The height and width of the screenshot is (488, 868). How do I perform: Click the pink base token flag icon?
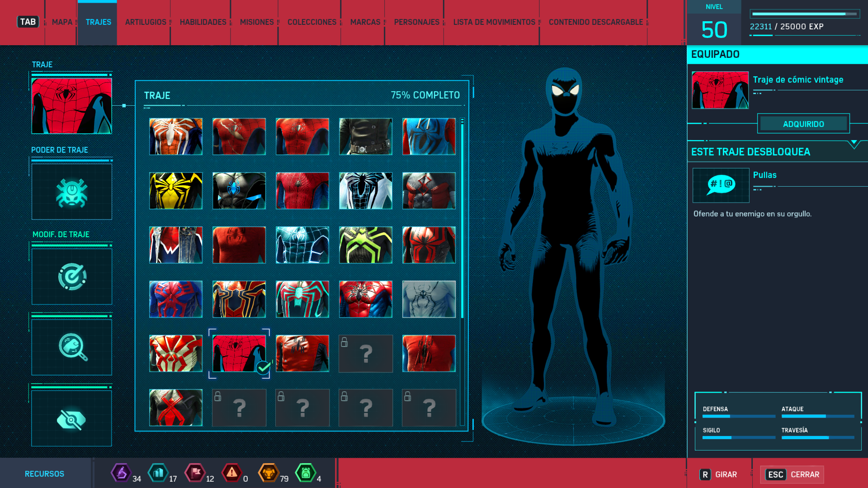(195, 473)
